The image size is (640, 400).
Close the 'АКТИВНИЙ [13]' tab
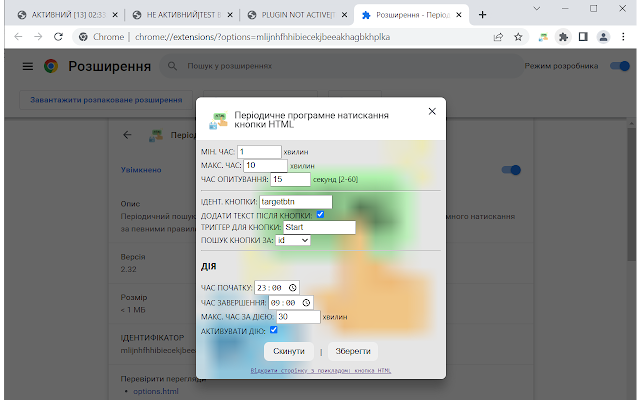click(115, 15)
